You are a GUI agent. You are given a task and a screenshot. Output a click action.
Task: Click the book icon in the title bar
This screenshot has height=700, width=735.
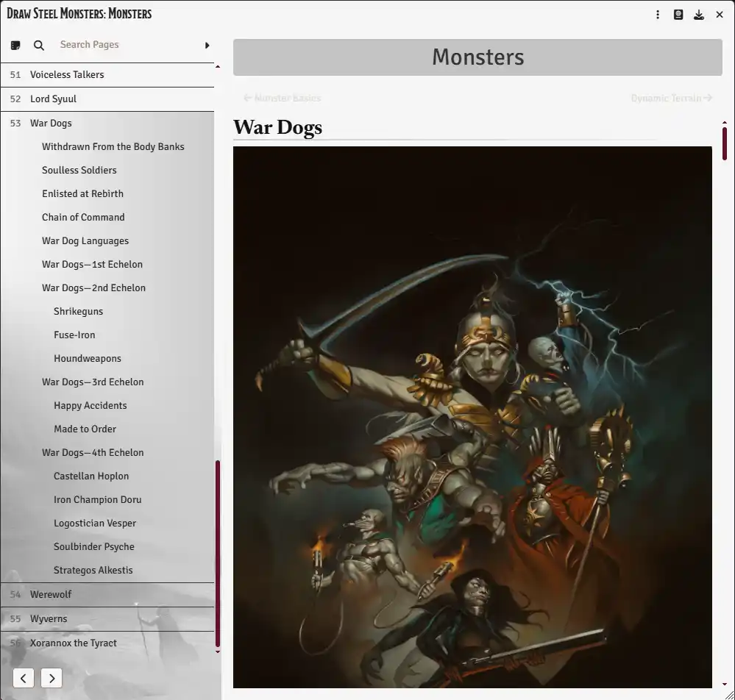click(678, 14)
